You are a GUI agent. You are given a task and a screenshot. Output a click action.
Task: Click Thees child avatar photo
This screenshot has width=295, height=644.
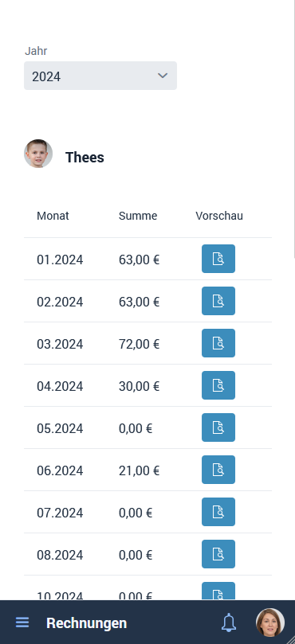[x=38, y=154]
